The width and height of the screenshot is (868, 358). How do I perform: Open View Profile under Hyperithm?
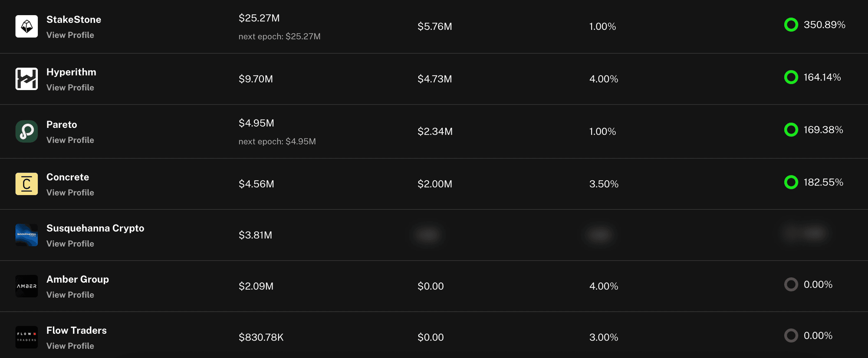70,88
